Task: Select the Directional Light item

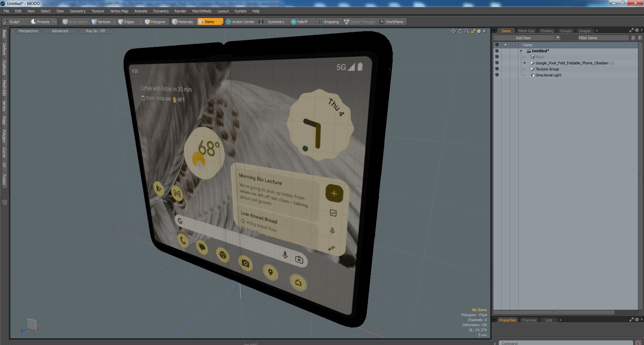Action: pyautogui.click(x=548, y=75)
